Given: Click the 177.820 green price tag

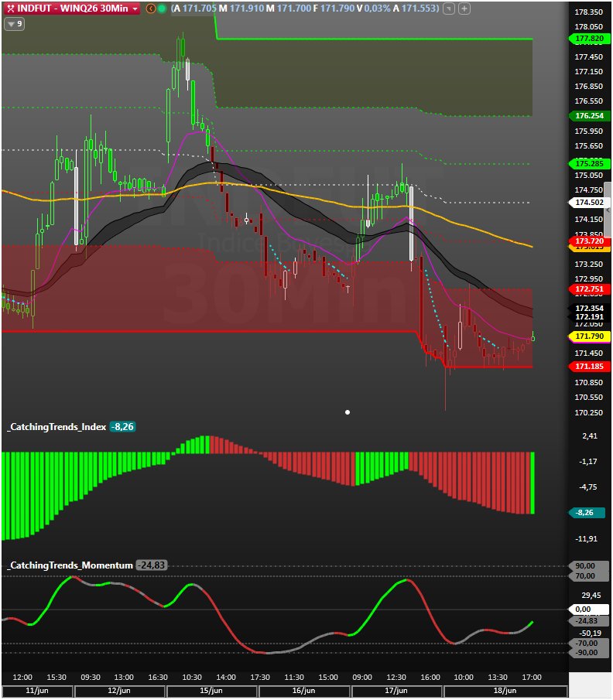Looking at the screenshot, I should pyautogui.click(x=589, y=39).
